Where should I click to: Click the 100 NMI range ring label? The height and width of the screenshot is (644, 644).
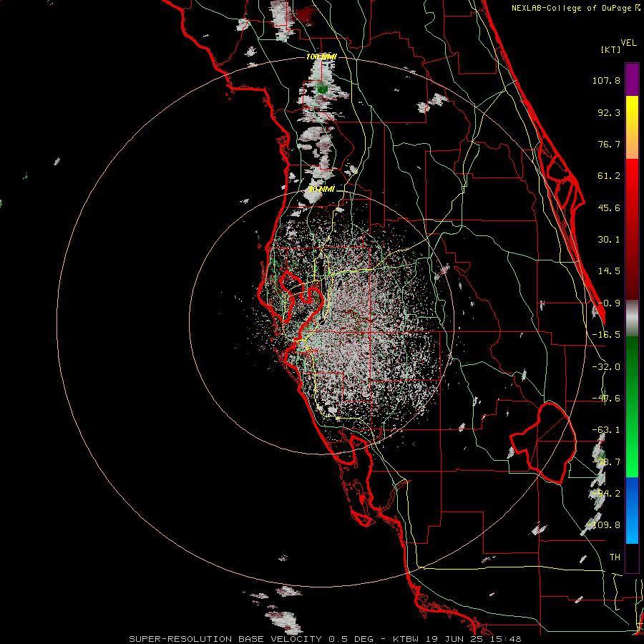tap(321, 57)
